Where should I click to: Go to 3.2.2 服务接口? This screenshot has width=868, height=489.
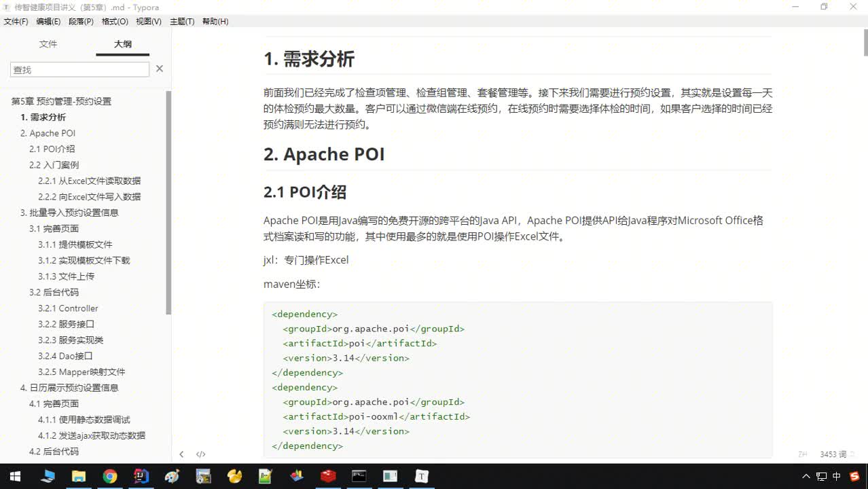click(66, 325)
